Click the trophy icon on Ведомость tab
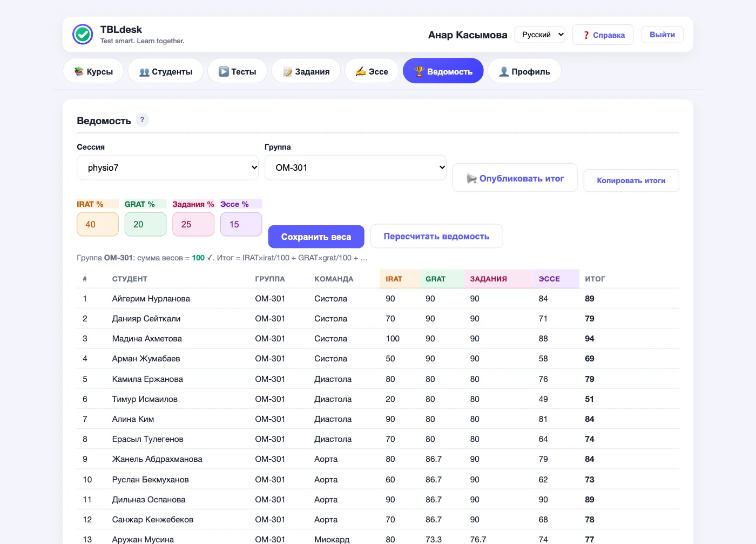This screenshot has height=544, width=756. (x=419, y=71)
